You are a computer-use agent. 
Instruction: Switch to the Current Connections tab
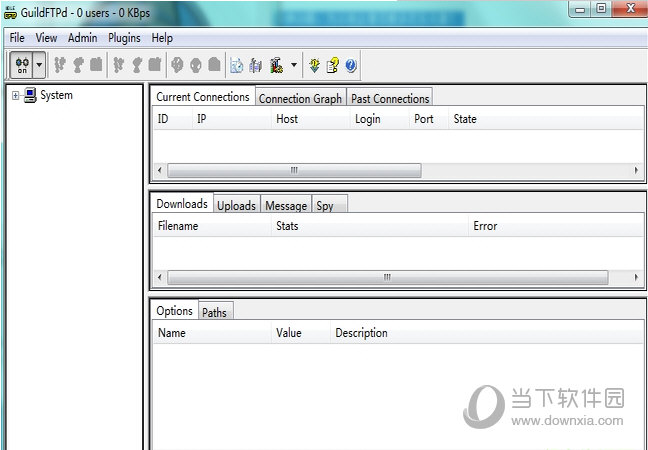click(x=202, y=97)
